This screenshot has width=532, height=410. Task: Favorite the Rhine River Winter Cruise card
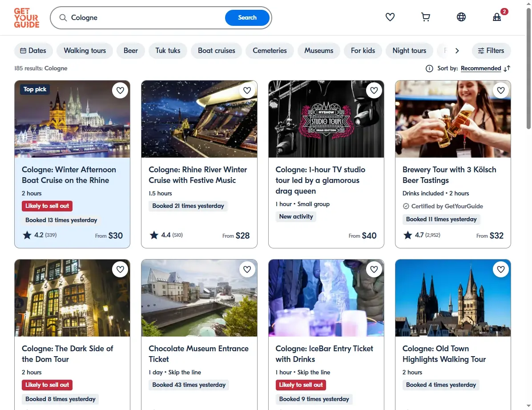(x=247, y=90)
